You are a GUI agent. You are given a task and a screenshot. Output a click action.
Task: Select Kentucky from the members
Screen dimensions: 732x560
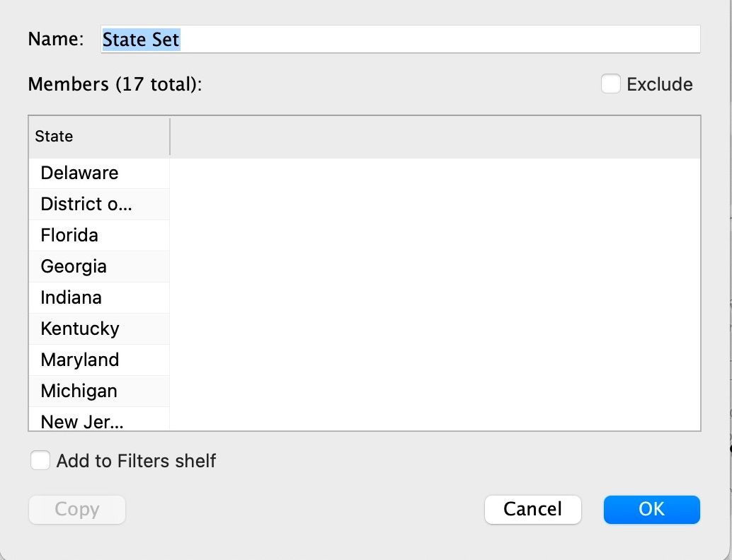[80, 328]
